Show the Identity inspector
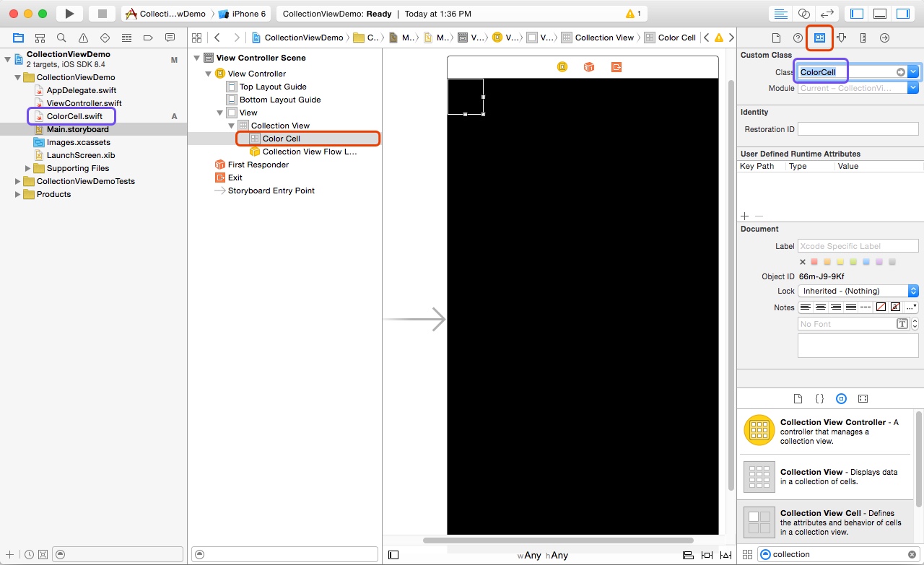 tap(819, 38)
